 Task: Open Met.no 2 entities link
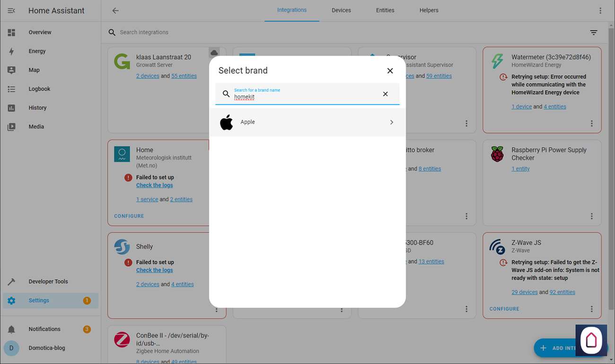(181, 199)
